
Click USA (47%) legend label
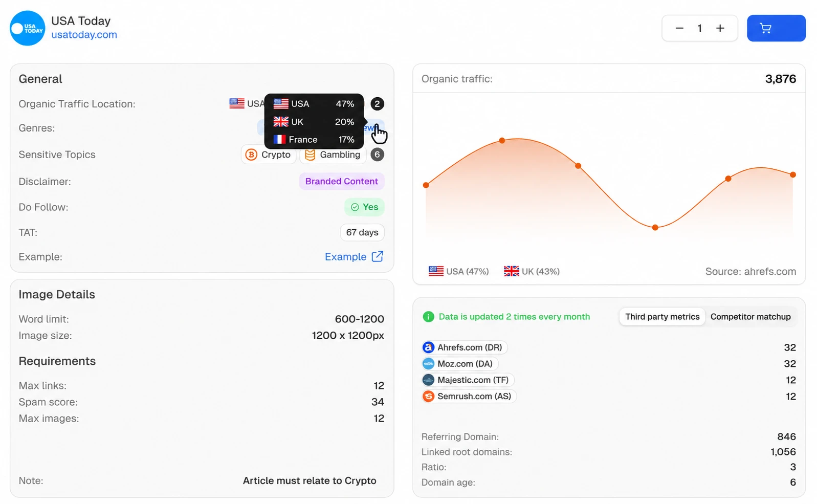pos(468,272)
